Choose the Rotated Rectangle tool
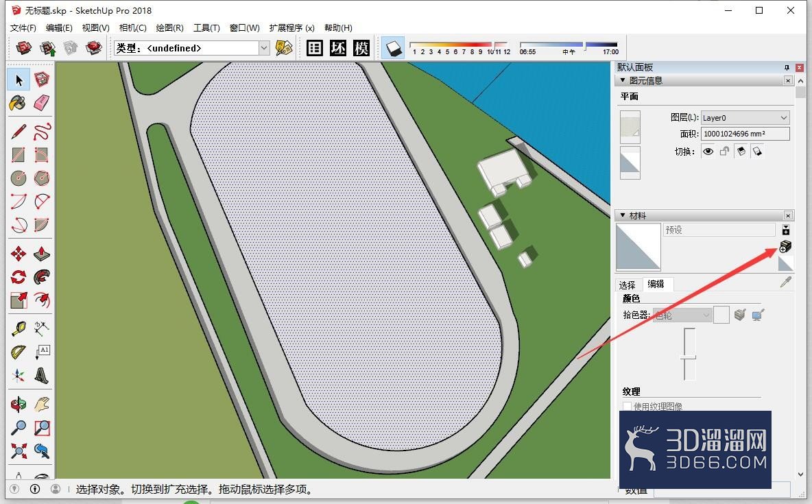Image resolution: width=812 pixels, height=504 pixels. [41, 155]
